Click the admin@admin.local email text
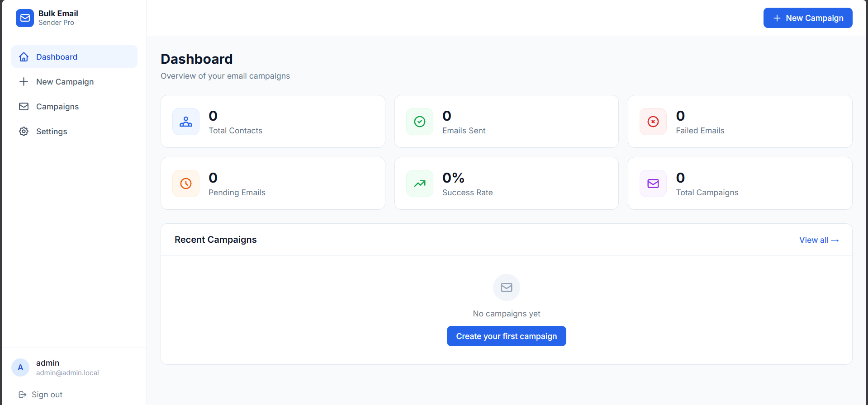 67,373
